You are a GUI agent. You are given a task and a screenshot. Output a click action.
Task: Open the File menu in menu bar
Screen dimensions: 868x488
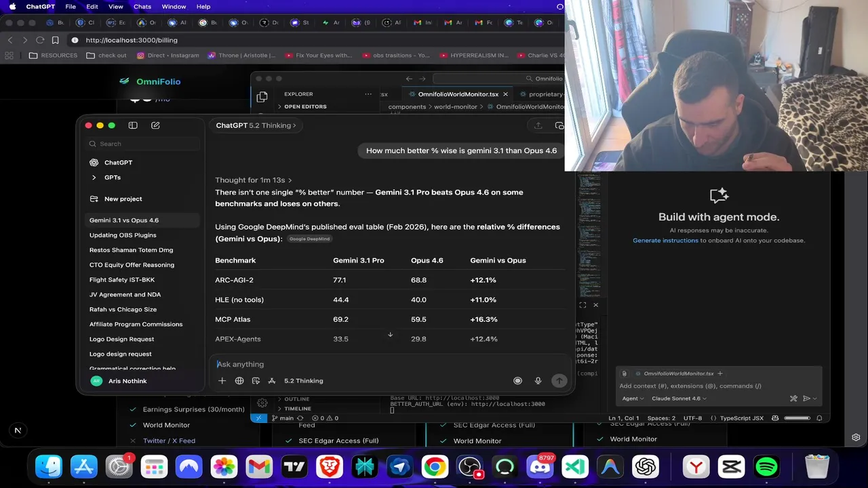(x=71, y=7)
